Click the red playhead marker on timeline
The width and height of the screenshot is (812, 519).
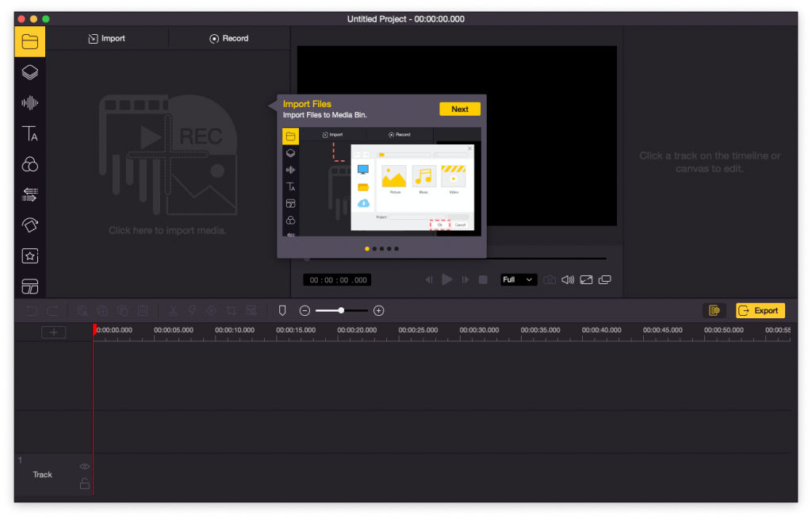[94, 329]
